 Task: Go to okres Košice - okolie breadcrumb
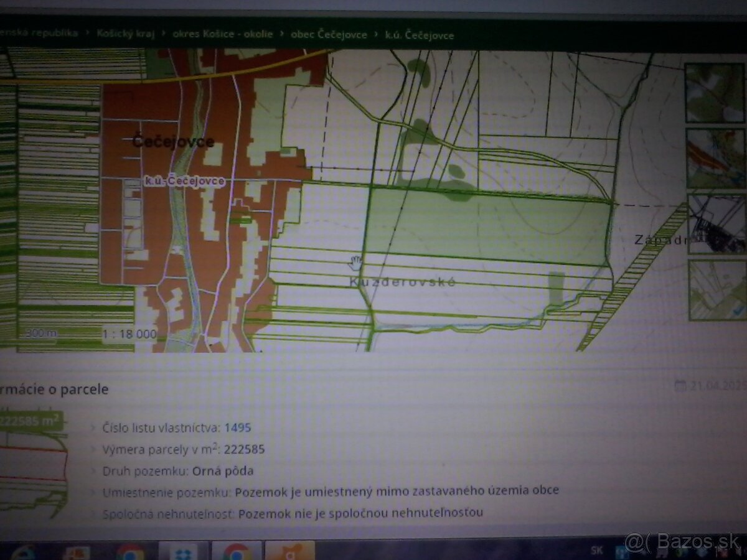coord(223,34)
